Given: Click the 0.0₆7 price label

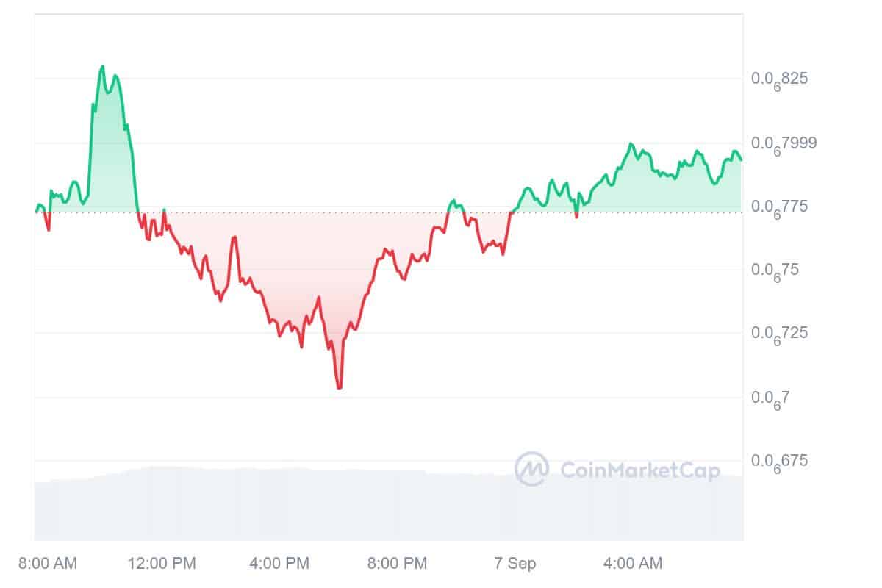Looking at the screenshot, I should 770,398.
